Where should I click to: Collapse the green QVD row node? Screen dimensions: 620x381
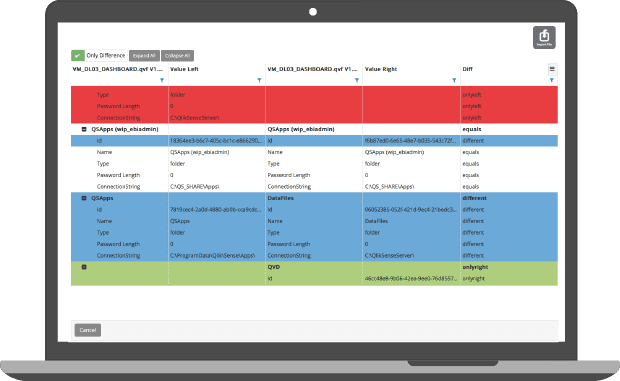pyautogui.click(x=84, y=267)
